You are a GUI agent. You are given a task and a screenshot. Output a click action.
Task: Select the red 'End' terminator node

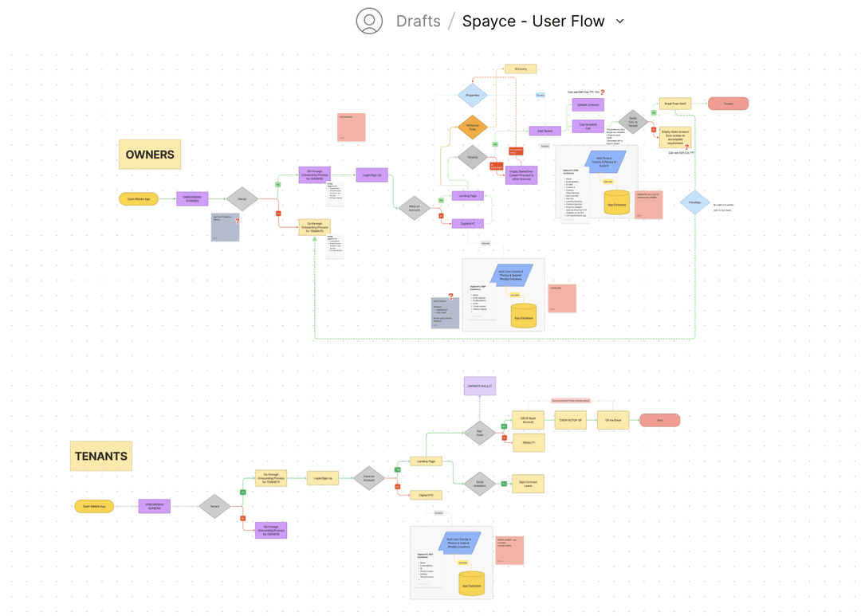660,420
